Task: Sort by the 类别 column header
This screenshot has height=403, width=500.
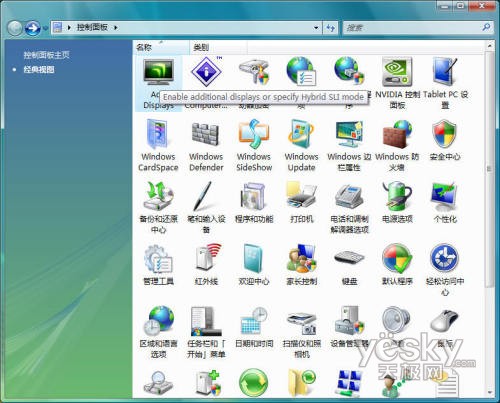Action: (x=218, y=48)
